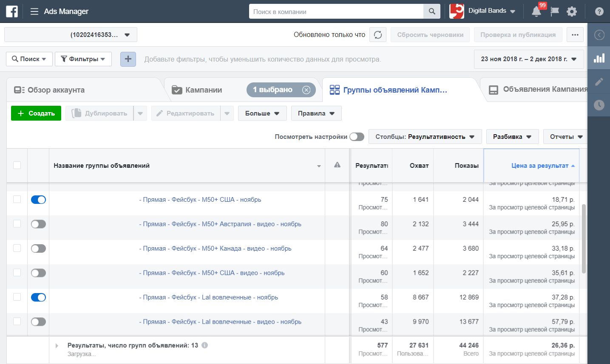The image size is (610, 364).
Task: Click the ads icon on the Объявления tab
Action: pos(493,90)
